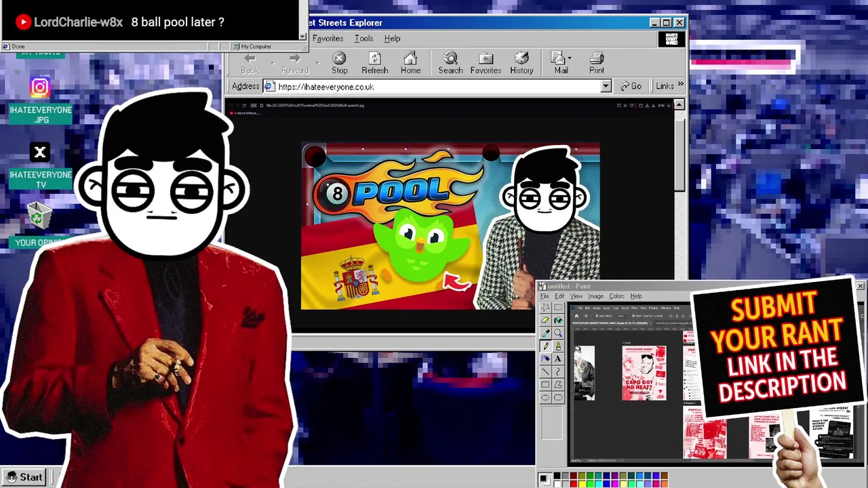Select the Text tool in Paint

pos(558,359)
